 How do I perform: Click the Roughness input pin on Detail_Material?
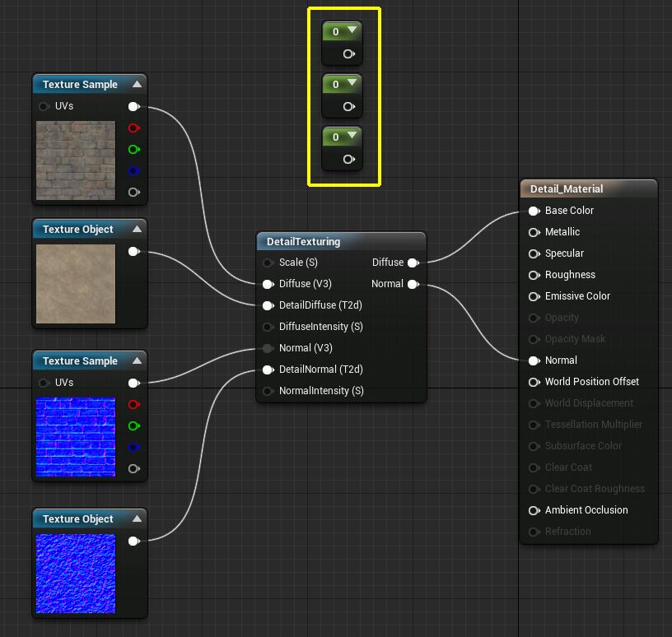(533, 275)
